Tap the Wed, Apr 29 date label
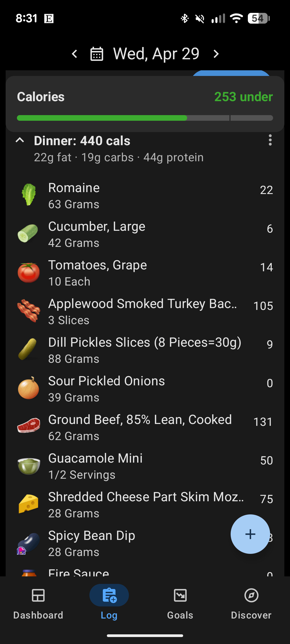The image size is (290, 644). click(x=156, y=54)
